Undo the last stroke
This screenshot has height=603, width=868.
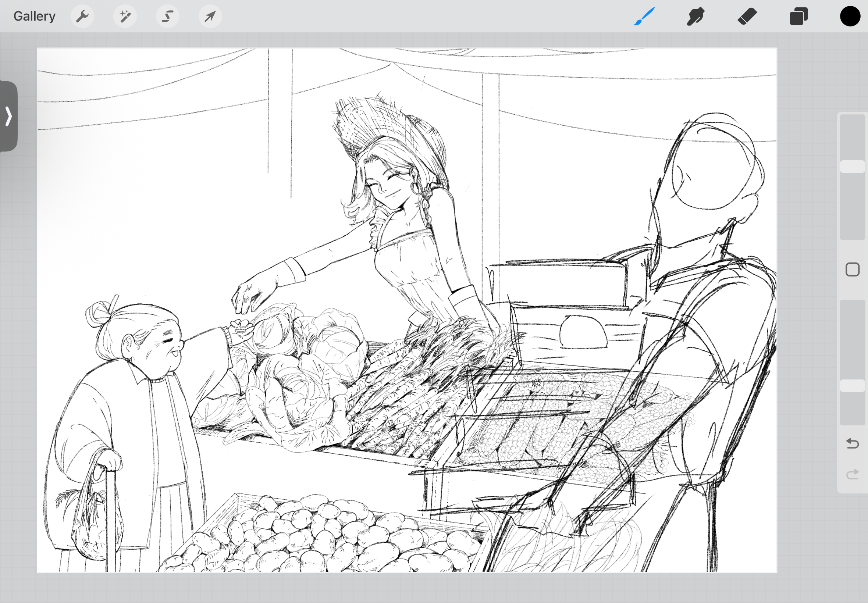click(853, 443)
